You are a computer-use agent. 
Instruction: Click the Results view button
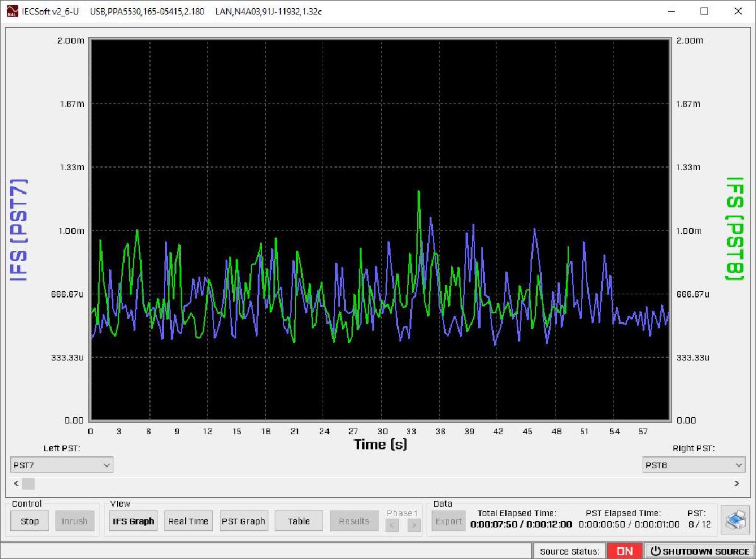coord(354,521)
